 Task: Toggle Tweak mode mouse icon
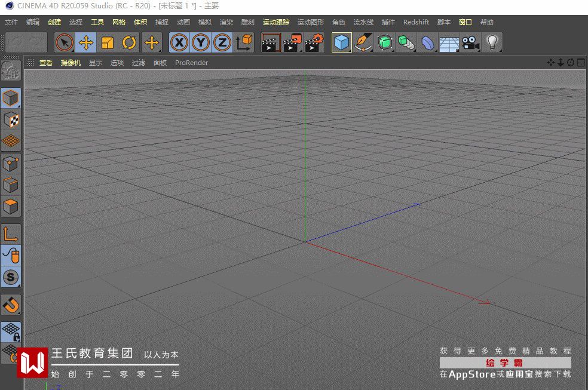point(11,256)
